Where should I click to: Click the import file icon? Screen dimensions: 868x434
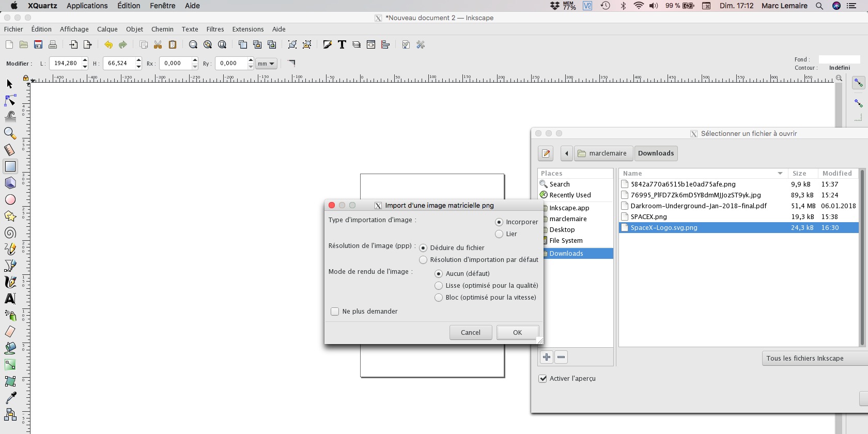(x=73, y=45)
